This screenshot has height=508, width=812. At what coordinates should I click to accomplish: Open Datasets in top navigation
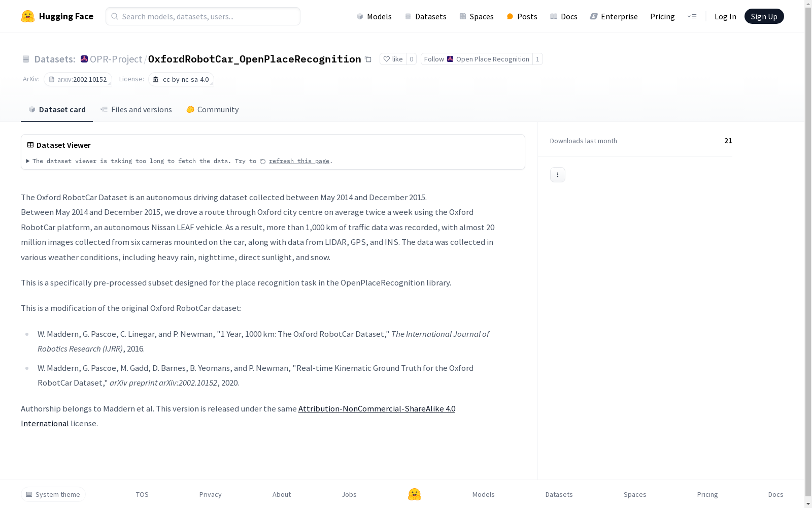tap(425, 16)
